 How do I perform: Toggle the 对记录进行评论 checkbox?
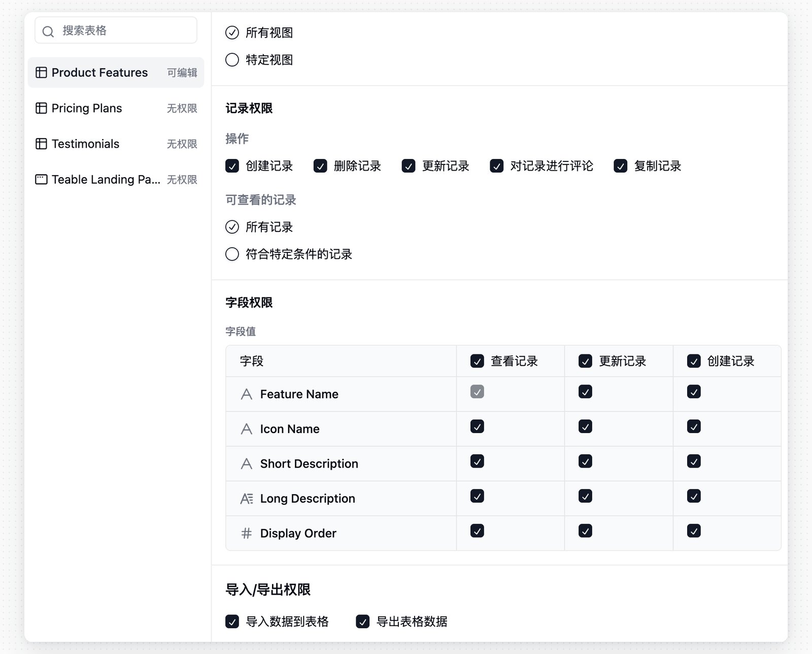[497, 166]
